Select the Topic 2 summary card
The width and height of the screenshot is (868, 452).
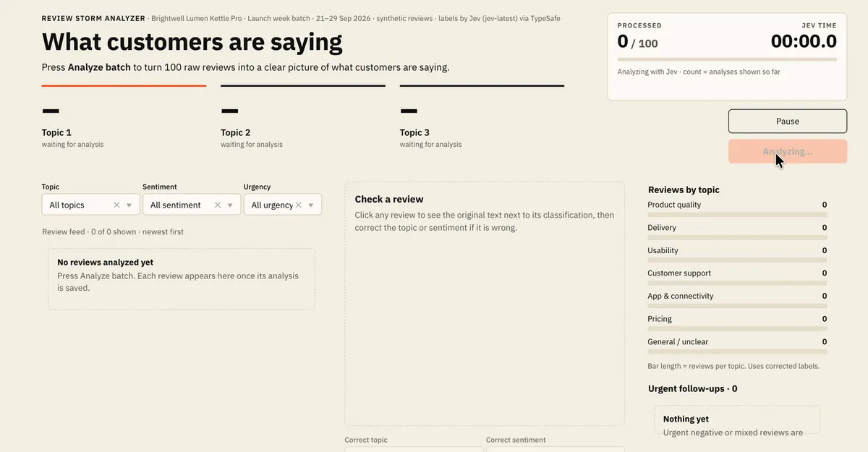point(303,118)
